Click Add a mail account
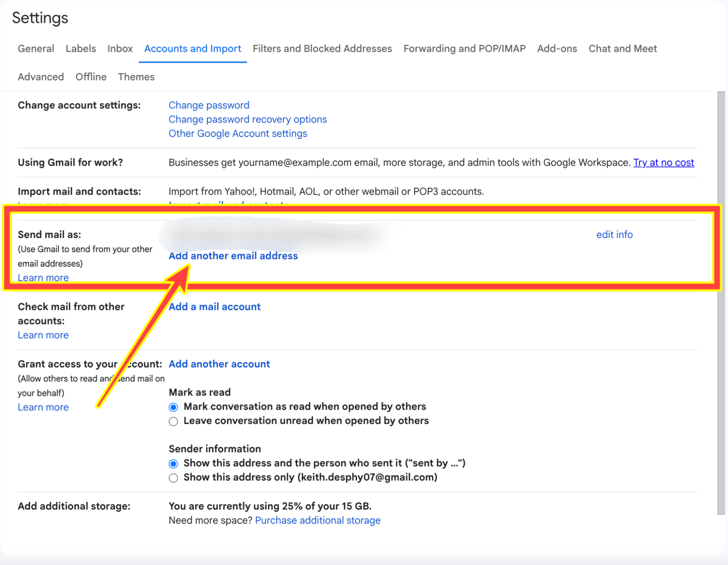The height and width of the screenshot is (565, 728). coord(214,307)
